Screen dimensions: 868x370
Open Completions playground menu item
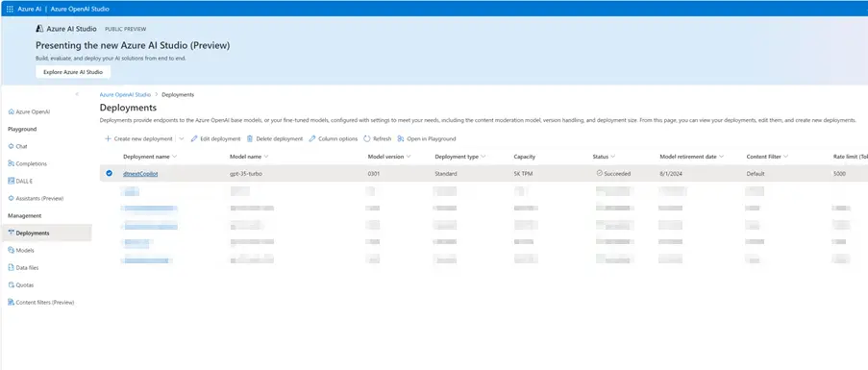(32, 163)
